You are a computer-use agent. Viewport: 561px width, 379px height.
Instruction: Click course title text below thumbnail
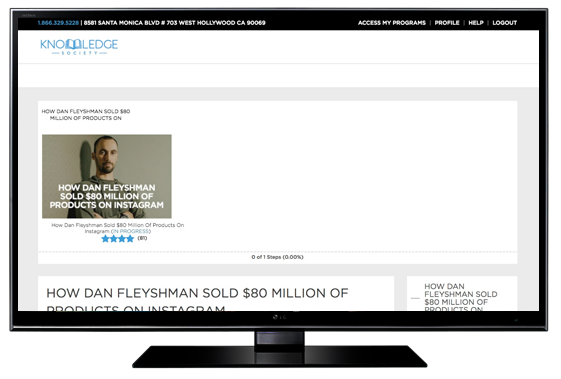118,228
